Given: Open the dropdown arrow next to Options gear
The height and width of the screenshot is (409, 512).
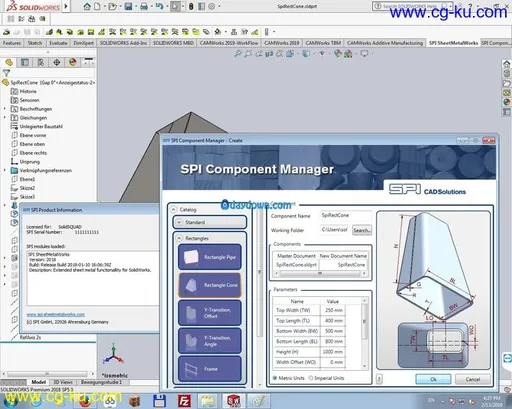Looking at the screenshot, I should click(219, 6).
